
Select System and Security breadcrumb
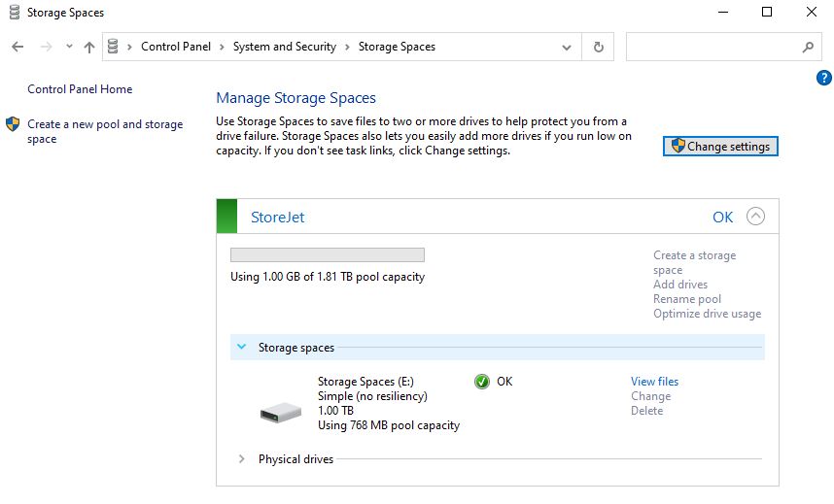tap(285, 47)
